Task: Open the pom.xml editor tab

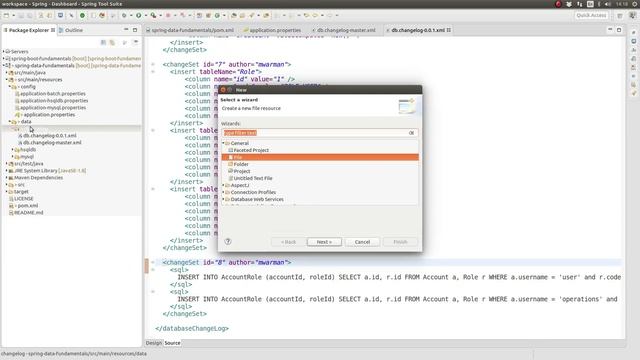Action: [190, 30]
